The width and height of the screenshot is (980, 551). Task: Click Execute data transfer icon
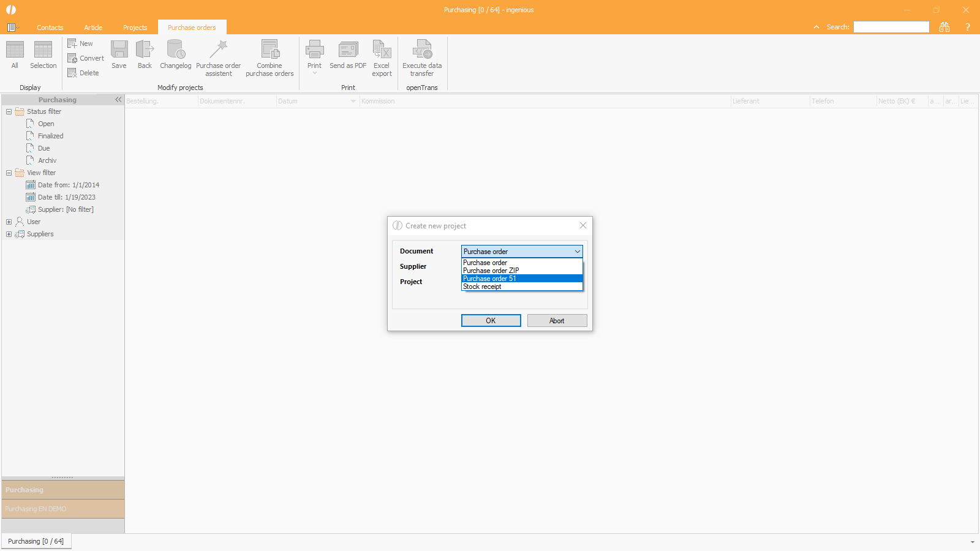coord(422,50)
